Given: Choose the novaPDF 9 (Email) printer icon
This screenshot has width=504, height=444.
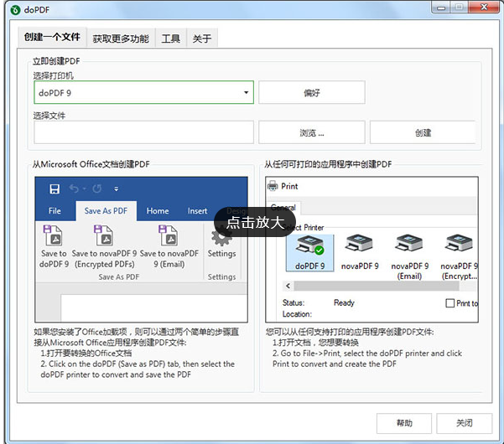Looking at the screenshot, I should click(x=409, y=247).
